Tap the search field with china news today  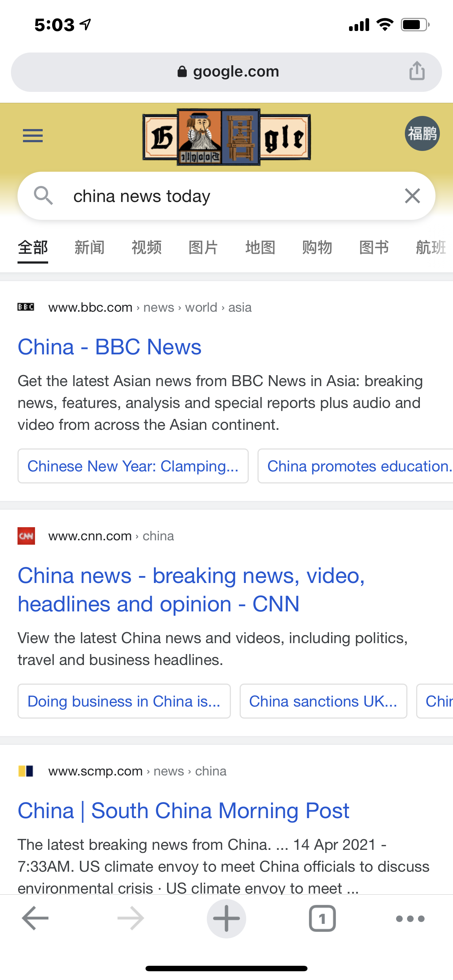(x=226, y=196)
